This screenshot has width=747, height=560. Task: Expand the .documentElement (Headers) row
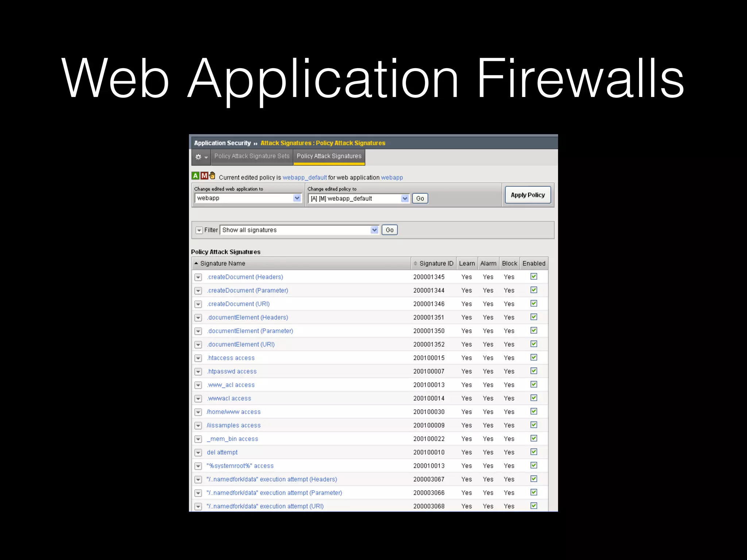pyautogui.click(x=198, y=318)
